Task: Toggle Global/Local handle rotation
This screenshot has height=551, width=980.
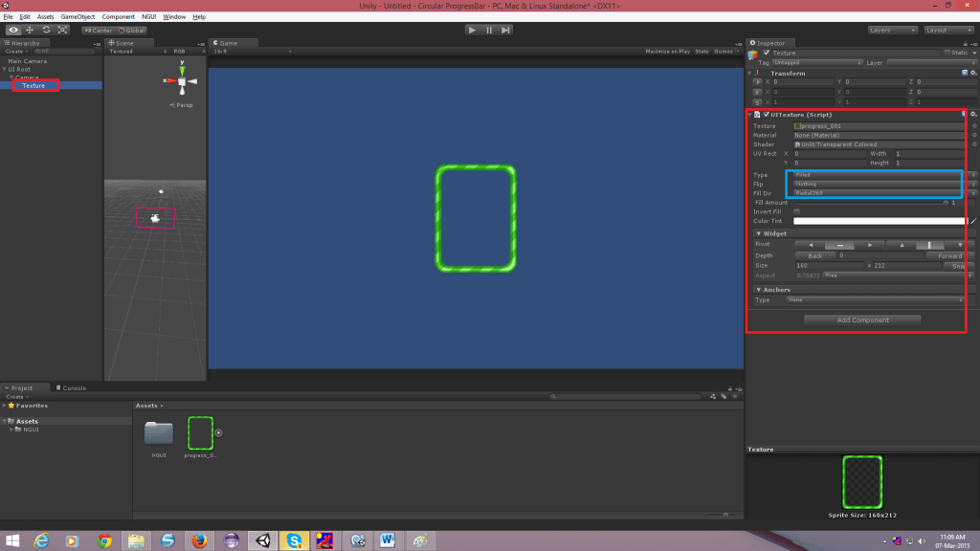Action: pyautogui.click(x=132, y=30)
